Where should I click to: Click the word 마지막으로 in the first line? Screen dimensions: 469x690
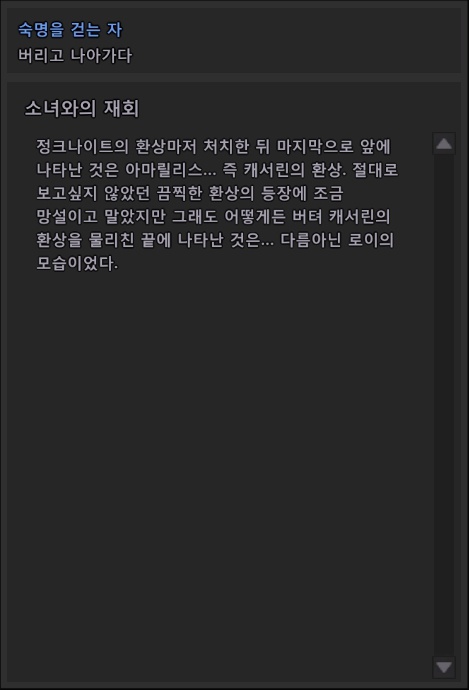[315, 147]
